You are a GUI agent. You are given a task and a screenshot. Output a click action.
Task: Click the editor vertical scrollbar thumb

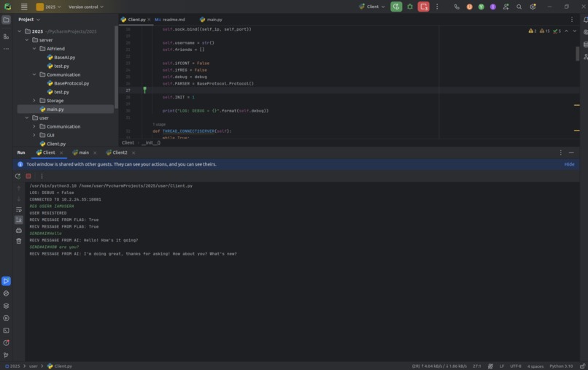(x=577, y=53)
